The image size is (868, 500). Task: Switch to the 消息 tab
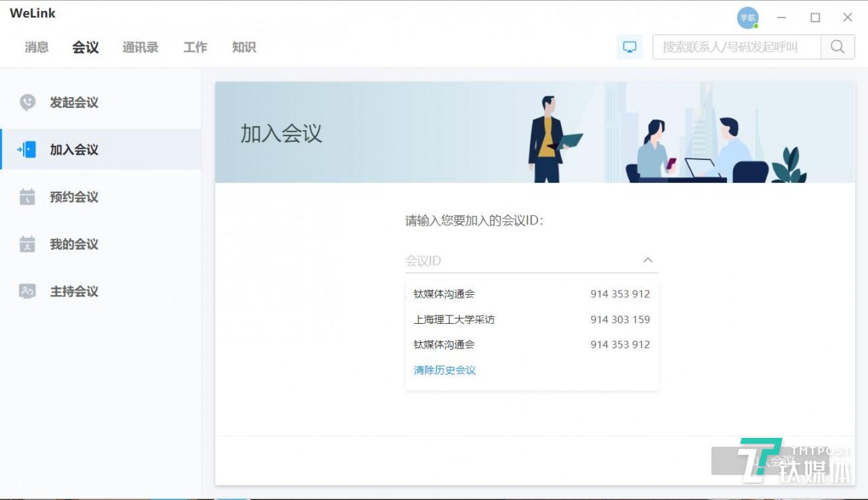[36, 47]
